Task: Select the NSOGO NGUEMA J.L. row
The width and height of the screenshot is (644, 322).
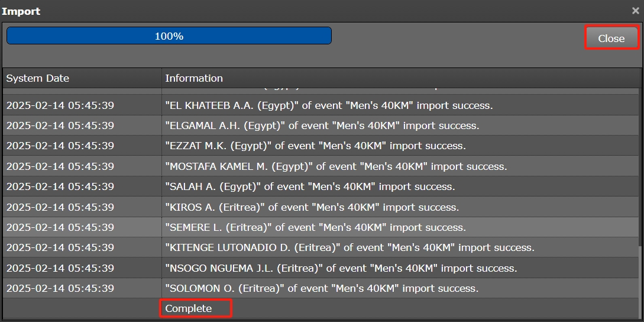Action: pos(341,268)
